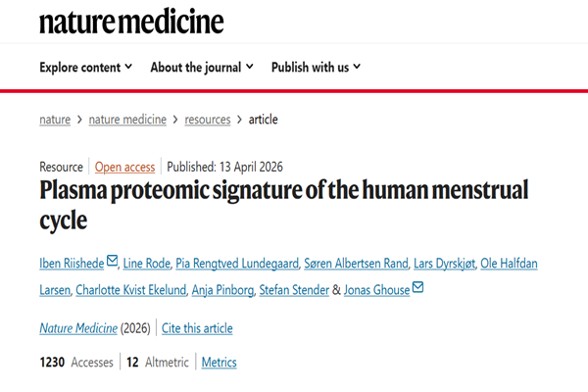
Task: Go to the nature breadcrumb link
Action: point(55,120)
